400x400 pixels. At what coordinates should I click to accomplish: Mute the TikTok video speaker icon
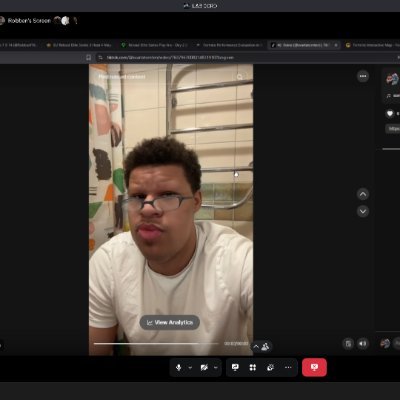[363, 344]
